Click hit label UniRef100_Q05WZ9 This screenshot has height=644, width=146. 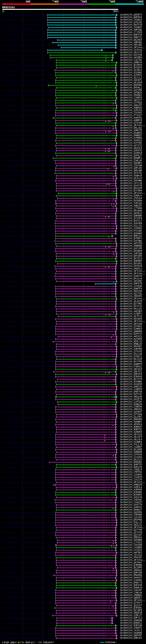point(131,93)
